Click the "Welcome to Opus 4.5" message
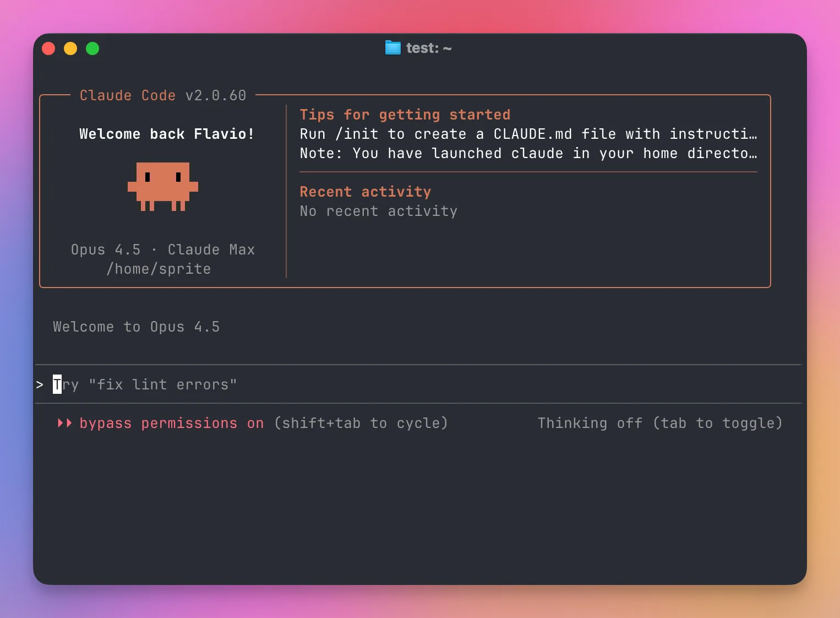840x618 pixels. (x=137, y=327)
